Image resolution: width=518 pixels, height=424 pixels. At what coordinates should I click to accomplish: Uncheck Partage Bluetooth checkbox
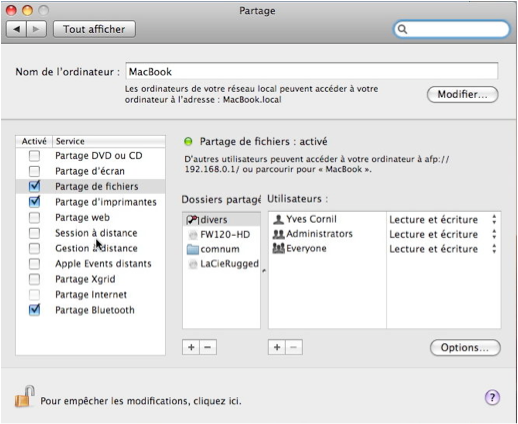pos(34,310)
